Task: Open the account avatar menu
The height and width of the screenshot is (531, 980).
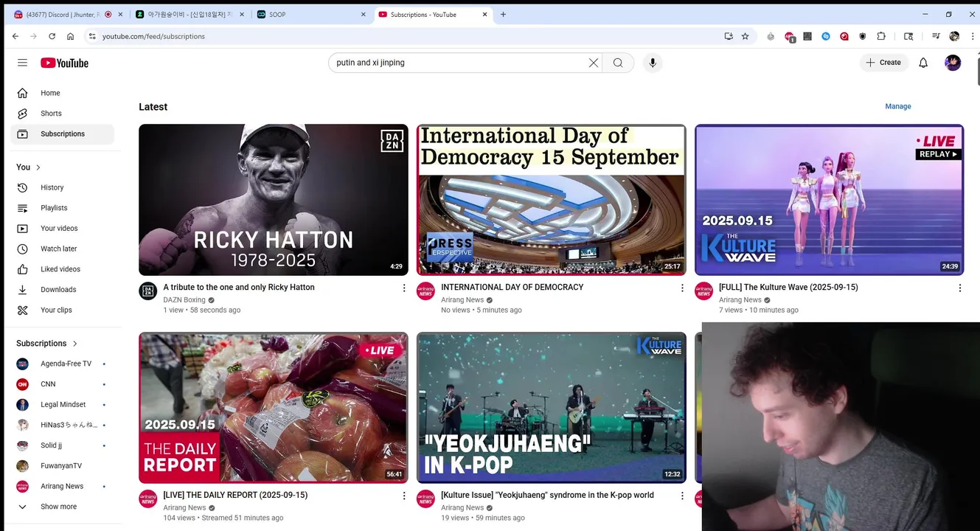Action: click(x=953, y=63)
